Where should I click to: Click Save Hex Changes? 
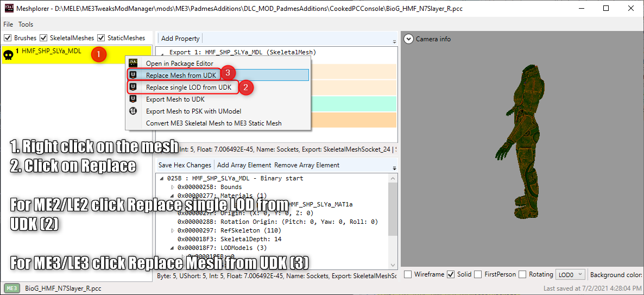185,165
